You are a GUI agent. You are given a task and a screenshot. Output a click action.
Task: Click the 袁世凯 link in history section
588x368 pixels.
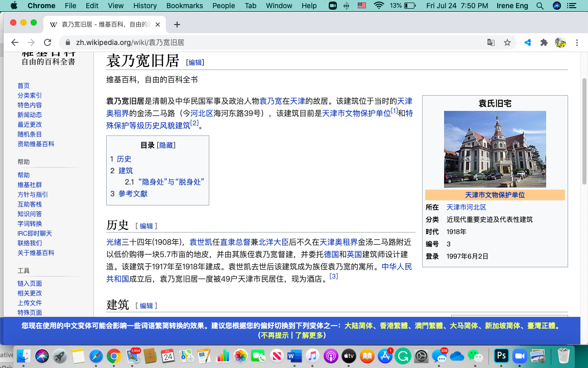coord(200,242)
